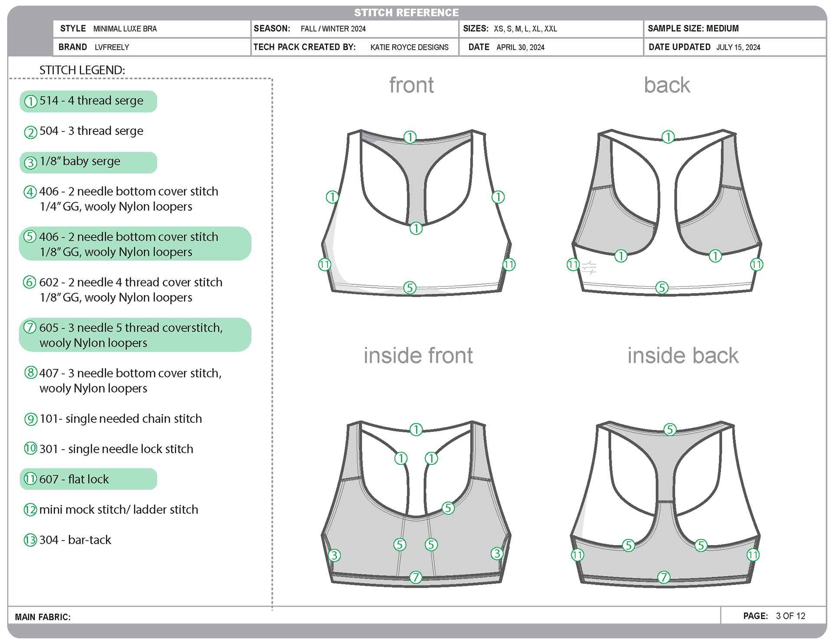
Task: Click the inside front view heading
Action: pos(418,356)
